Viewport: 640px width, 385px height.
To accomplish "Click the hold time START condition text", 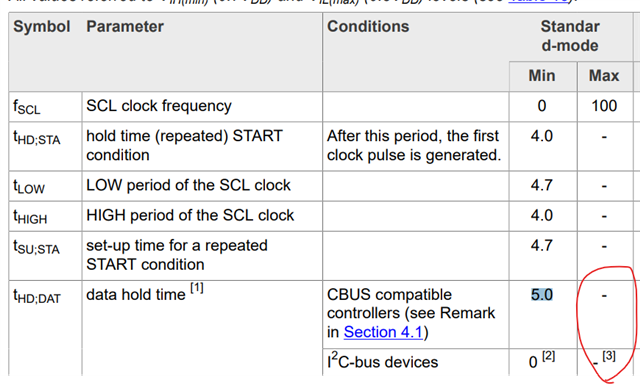I will coord(184,145).
